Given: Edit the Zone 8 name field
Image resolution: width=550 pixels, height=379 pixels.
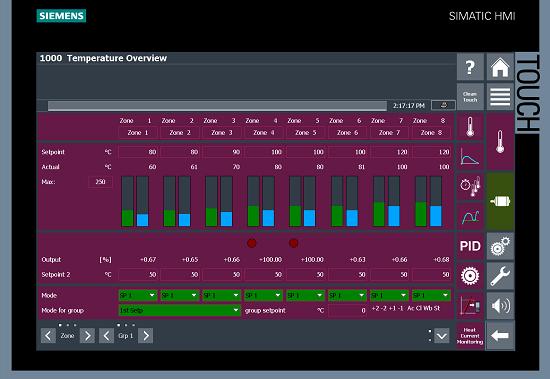Looking at the screenshot, I should pyautogui.click(x=431, y=133).
